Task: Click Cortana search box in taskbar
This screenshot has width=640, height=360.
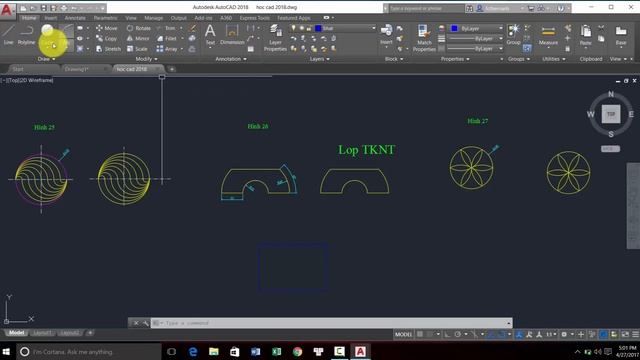Action: coord(89,351)
